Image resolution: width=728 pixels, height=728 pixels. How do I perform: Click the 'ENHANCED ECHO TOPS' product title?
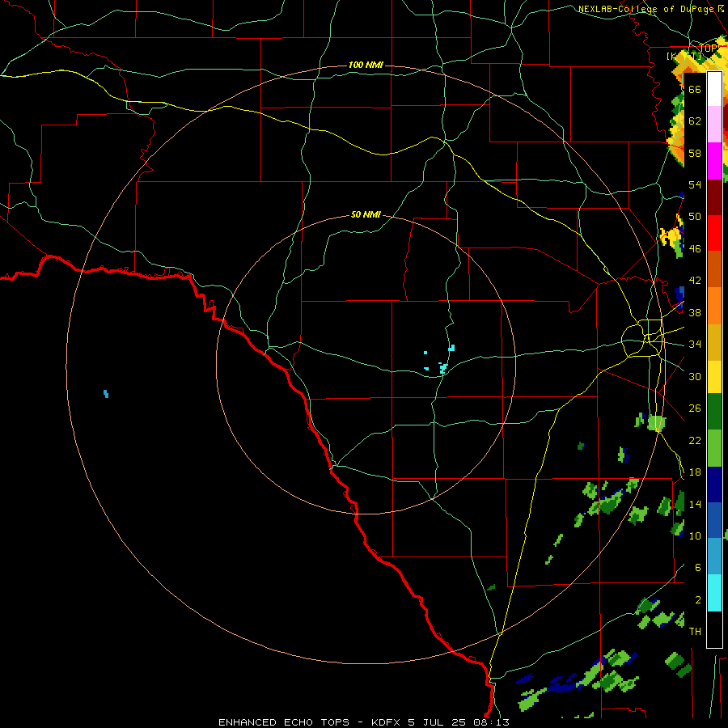284,722
